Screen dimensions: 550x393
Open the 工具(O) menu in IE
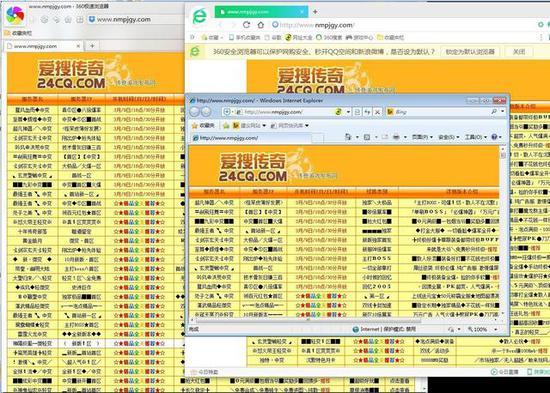[x=475, y=137]
